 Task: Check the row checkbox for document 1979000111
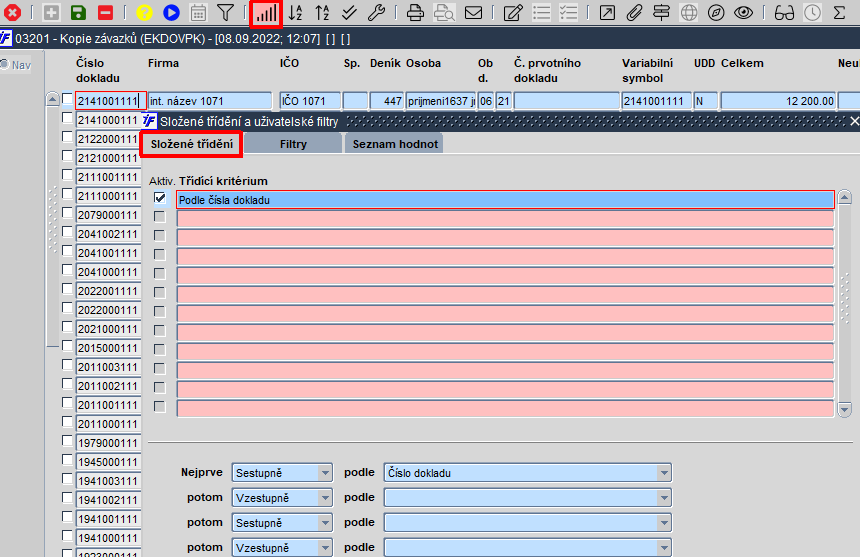pyautogui.click(x=67, y=440)
